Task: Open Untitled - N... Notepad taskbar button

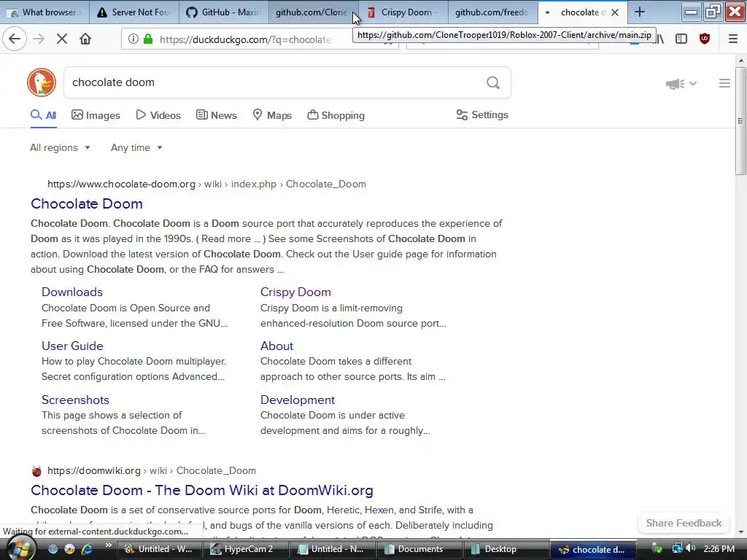Action: coord(333,549)
